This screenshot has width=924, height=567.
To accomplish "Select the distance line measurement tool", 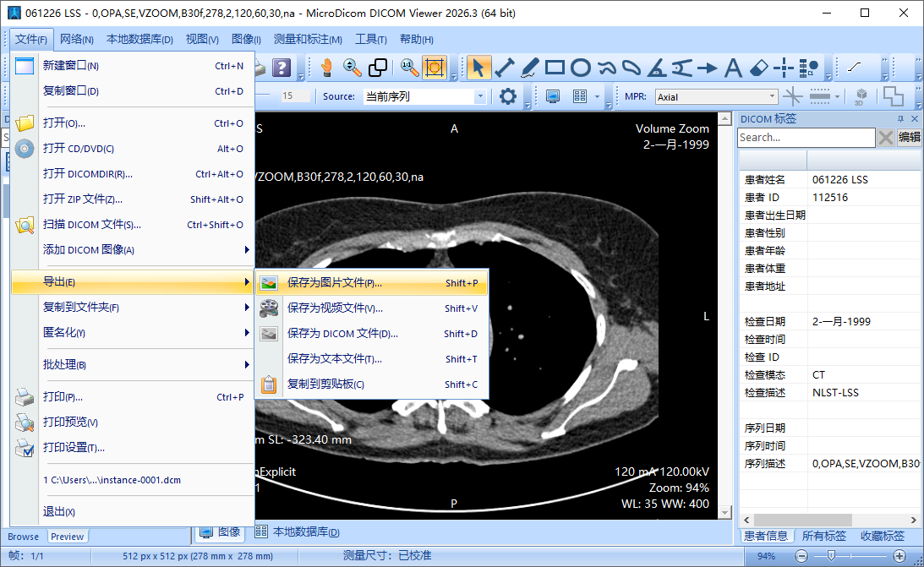I will (x=505, y=68).
